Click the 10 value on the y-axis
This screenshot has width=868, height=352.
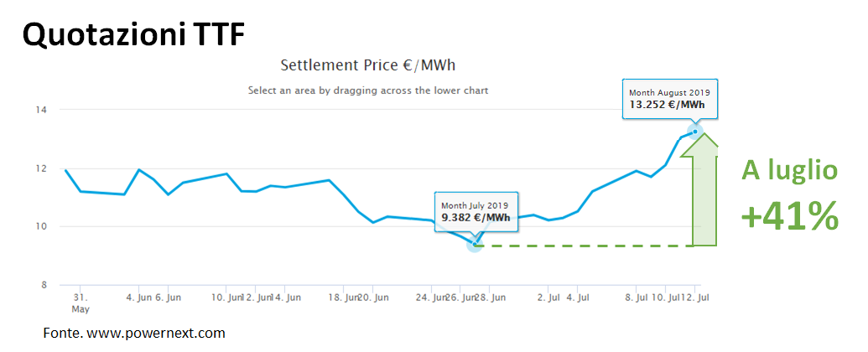[40, 226]
